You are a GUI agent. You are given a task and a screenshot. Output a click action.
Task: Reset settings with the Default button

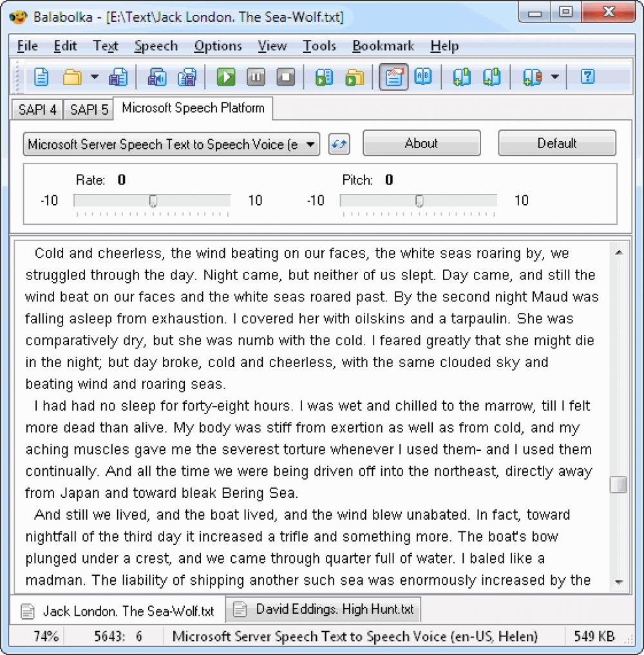pos(557,143)
